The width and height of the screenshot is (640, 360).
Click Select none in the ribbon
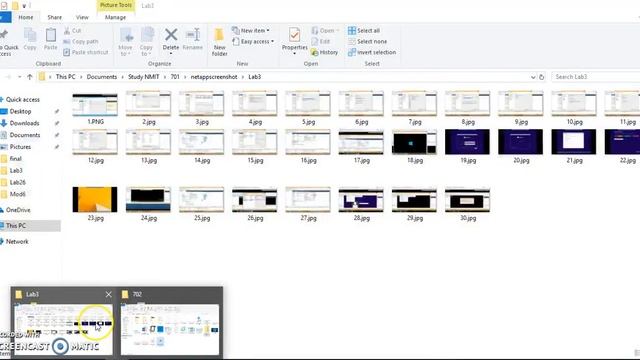coord(367,41)
